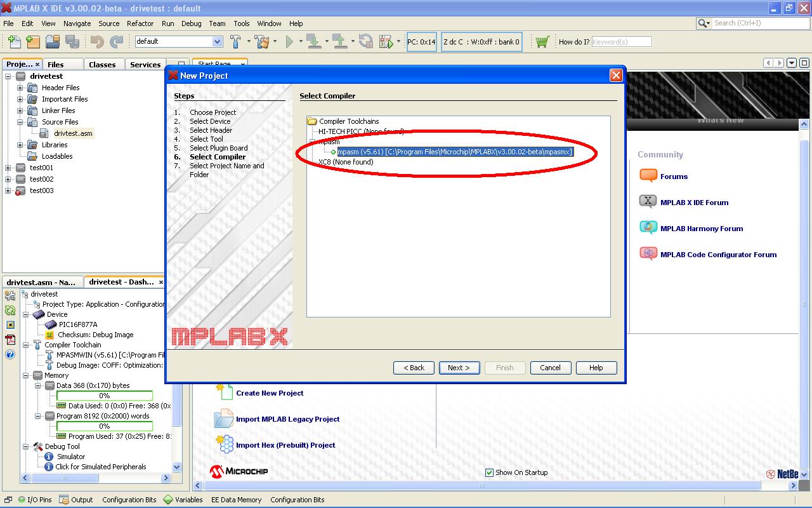
Task: Collapse the drivetest project node
Action: (x=8, y=76)
